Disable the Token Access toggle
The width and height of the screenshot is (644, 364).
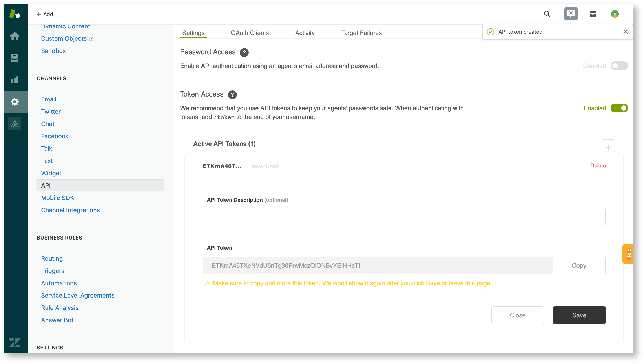tap(619, 108)
